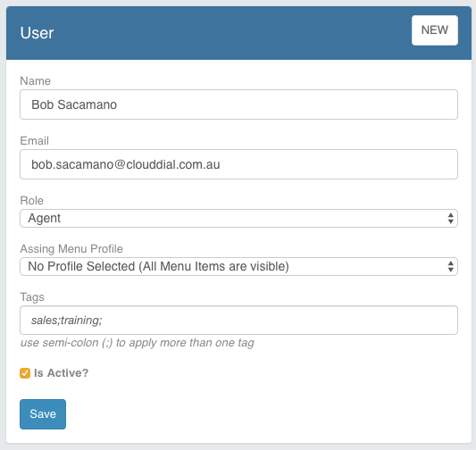
Task: Click the 'User' panel title
Action: tap(37, 33)
